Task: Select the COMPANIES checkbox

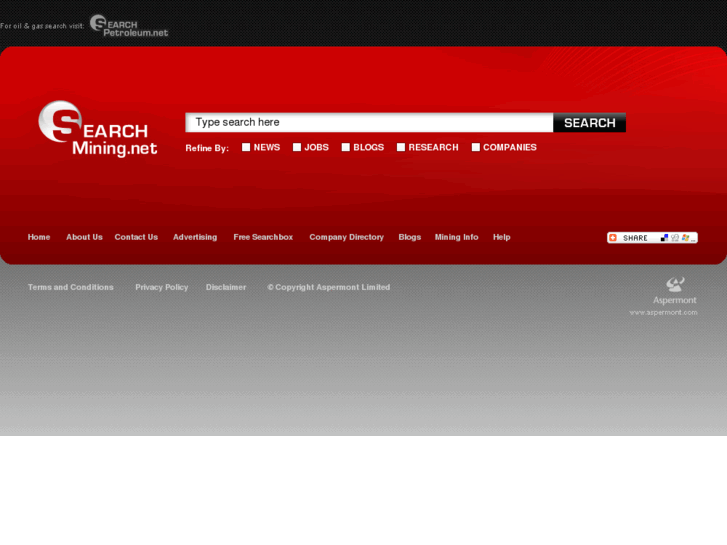Action: (x=476, y=147)
